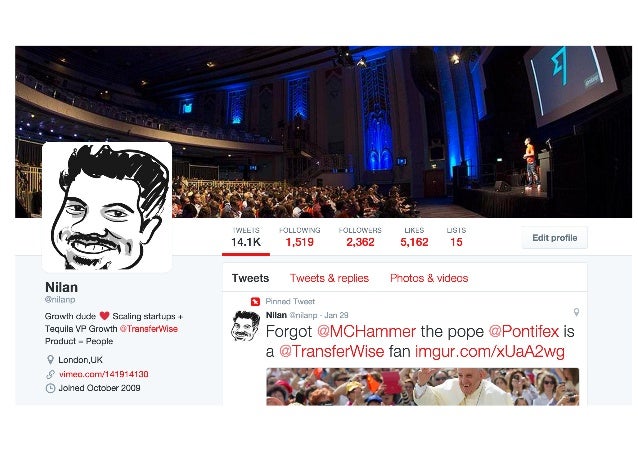Click the red heart emoji in bio
This screenshot has width=638, height=452.
105,316
